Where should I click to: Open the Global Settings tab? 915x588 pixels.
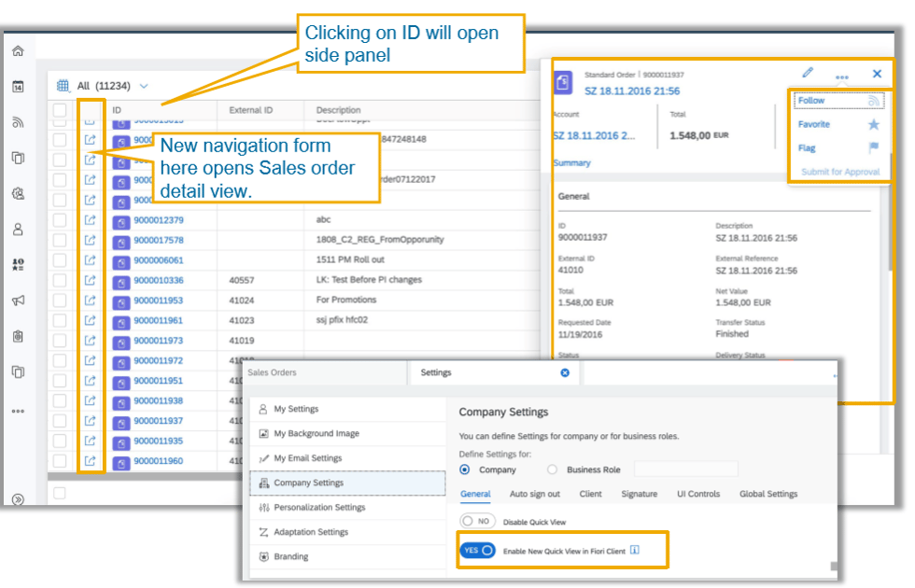pos(768,494)
